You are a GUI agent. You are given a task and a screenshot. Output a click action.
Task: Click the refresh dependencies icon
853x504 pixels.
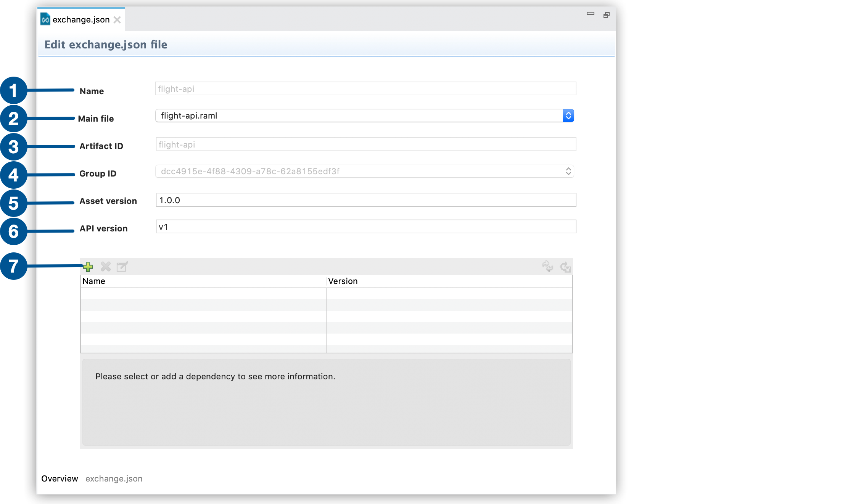point(548,267)
